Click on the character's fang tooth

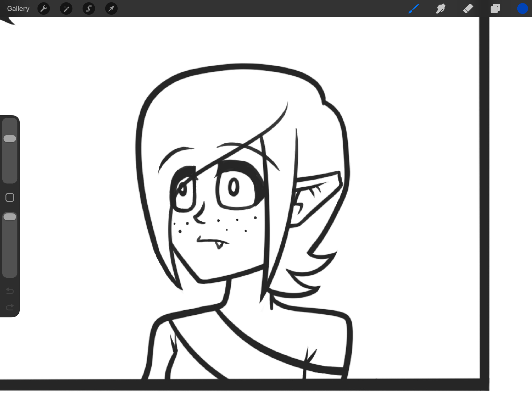click(x=219, y=245)
